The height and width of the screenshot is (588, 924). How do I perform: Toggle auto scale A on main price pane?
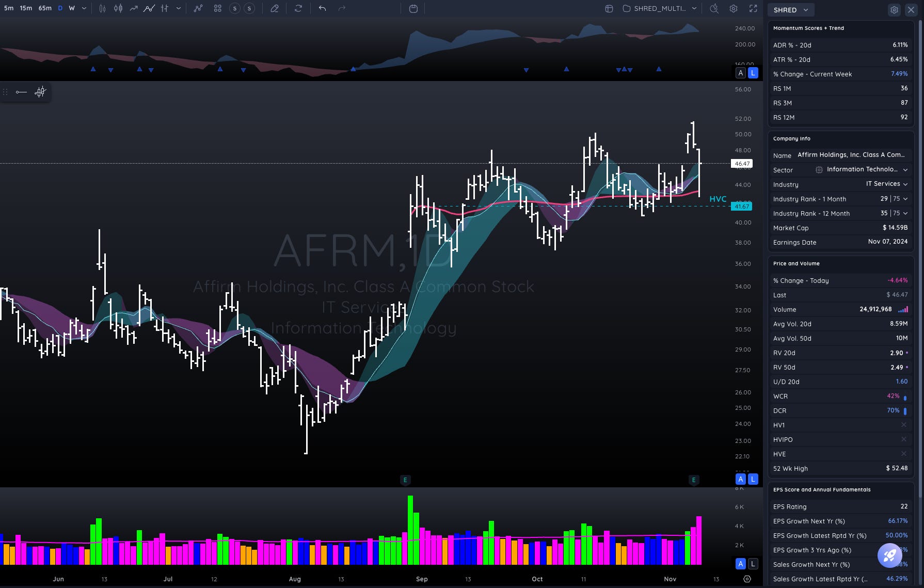[x=741, y=479]
